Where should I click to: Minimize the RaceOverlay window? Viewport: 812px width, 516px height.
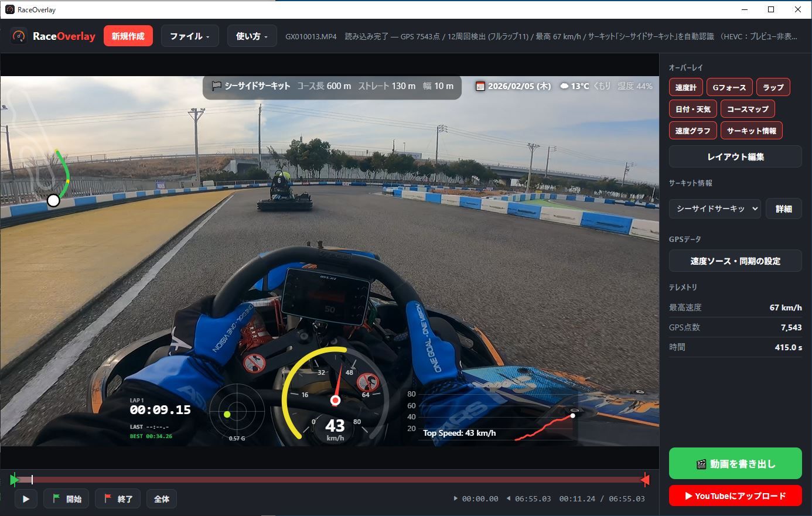[x=744, y=9]
